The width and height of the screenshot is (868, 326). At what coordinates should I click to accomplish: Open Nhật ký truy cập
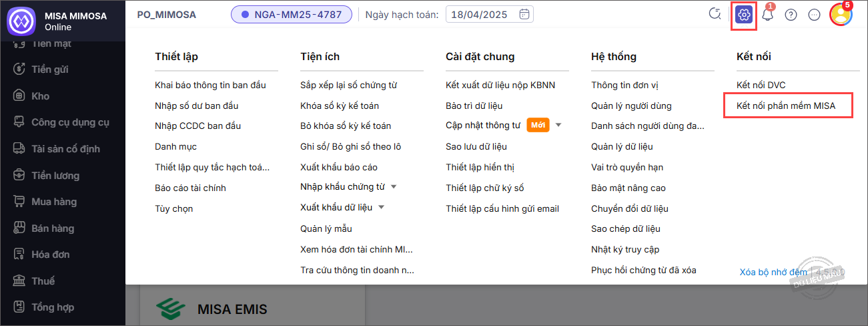point(625,249)
